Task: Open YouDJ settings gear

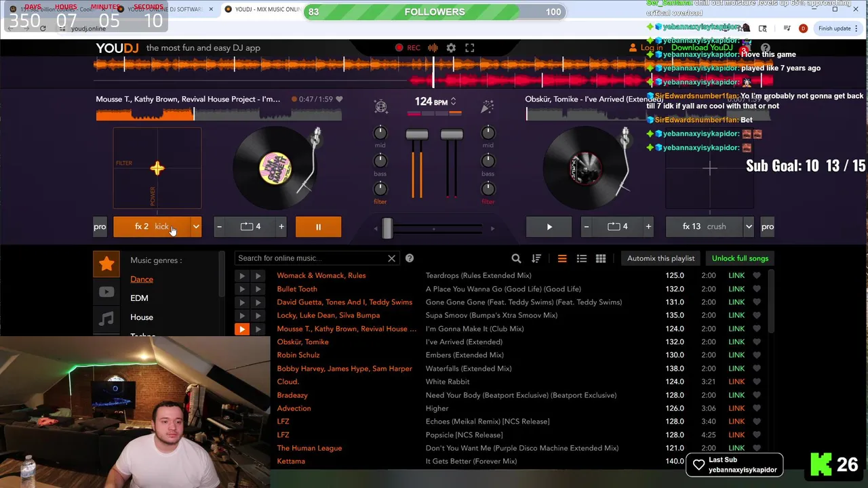Action: [451, 47]
